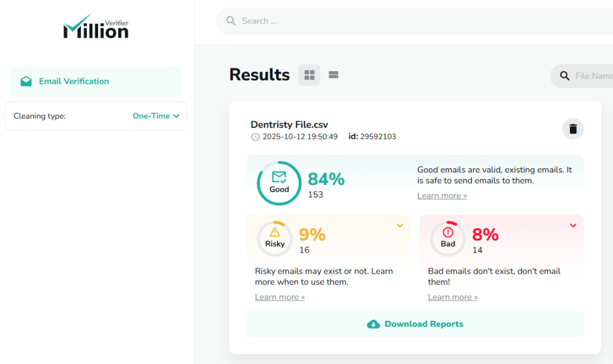This screenshot has width=613, height=364.
Task: Click the File Name filter magnifier icon
Action: [565, 76]
